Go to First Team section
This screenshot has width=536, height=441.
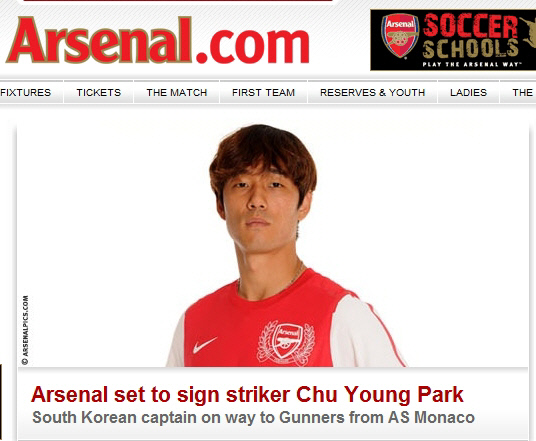(263, 92)
